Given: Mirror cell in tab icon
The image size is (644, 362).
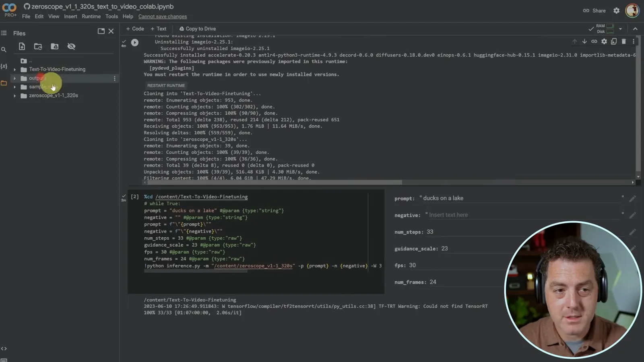Looking at the screenshot, I should point(614,41).
